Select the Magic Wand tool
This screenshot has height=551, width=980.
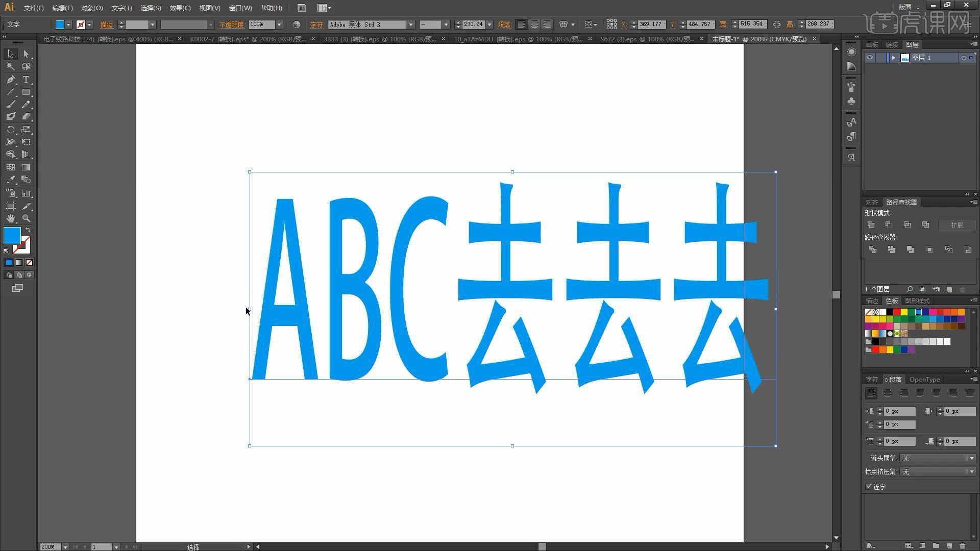tap(10, 67)
